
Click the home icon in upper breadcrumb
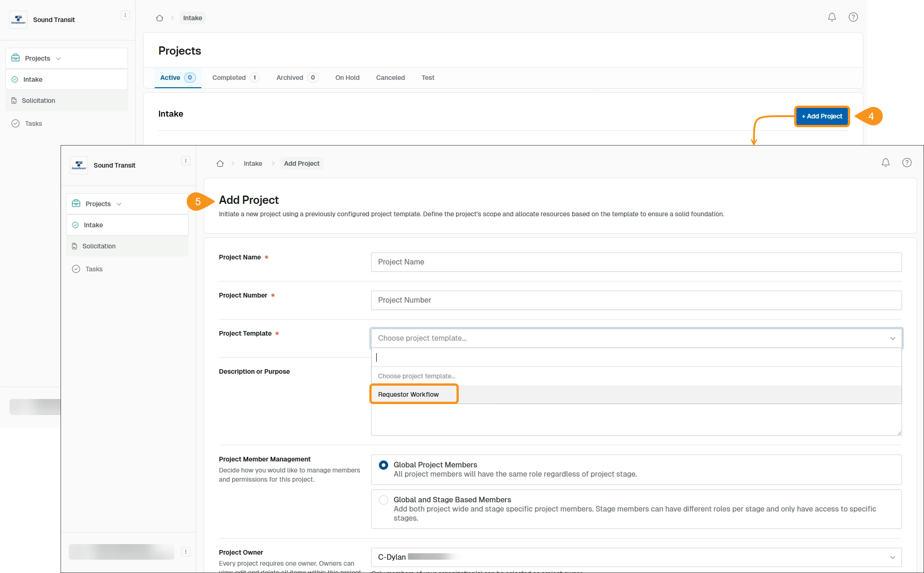point(160,18)
